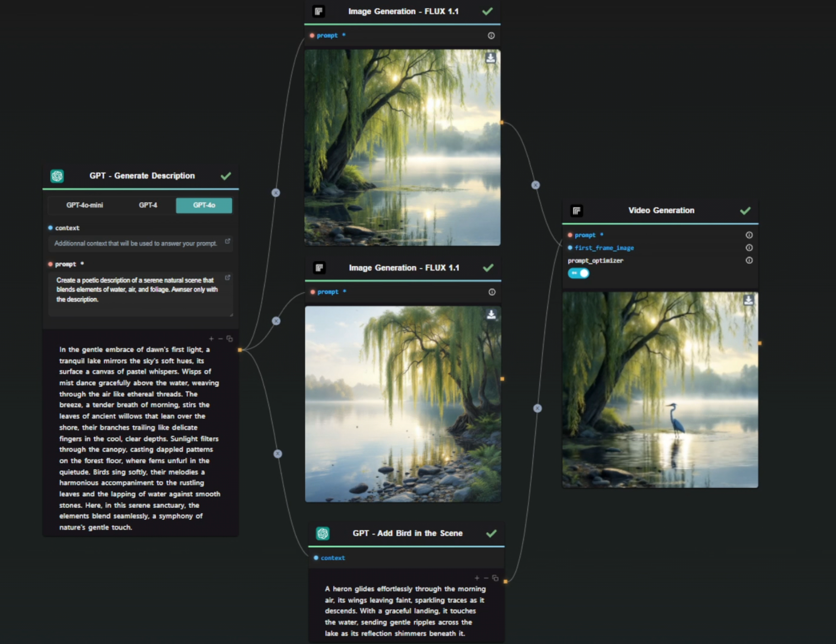This screenshot has width=836, height=644.
Task: Decrease text size on Add Bird output
Action: pyautogui.click(x=486, y=578)
